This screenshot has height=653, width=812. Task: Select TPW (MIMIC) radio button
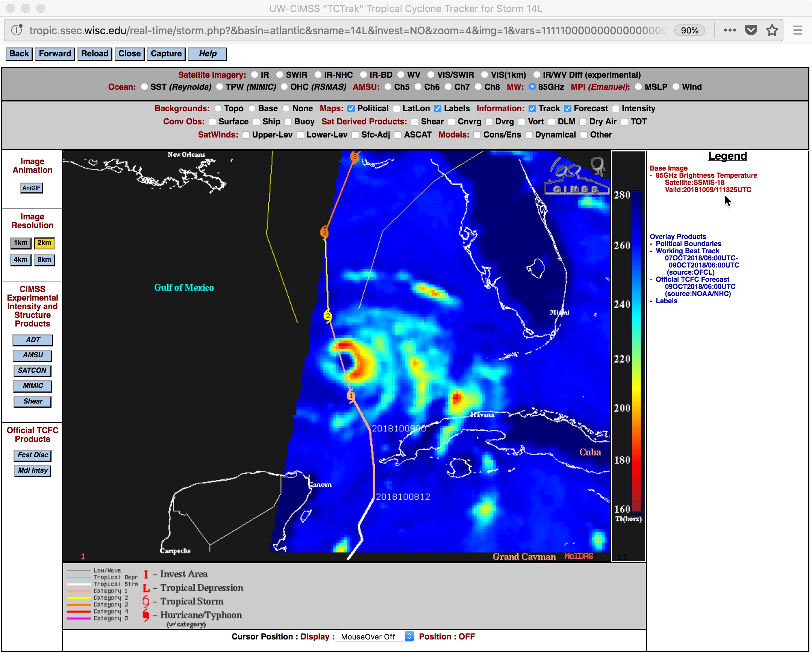tap(220, 87)
